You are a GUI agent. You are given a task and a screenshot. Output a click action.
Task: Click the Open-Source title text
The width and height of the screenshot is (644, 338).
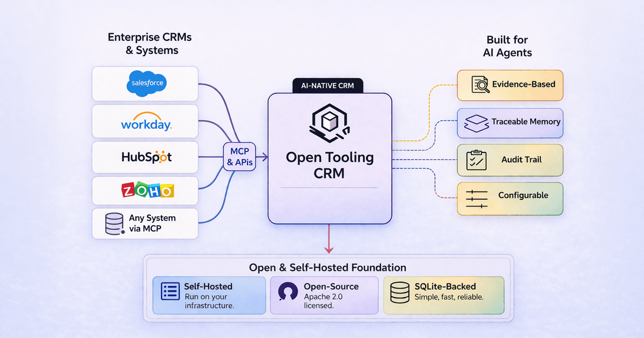(331, 286)
